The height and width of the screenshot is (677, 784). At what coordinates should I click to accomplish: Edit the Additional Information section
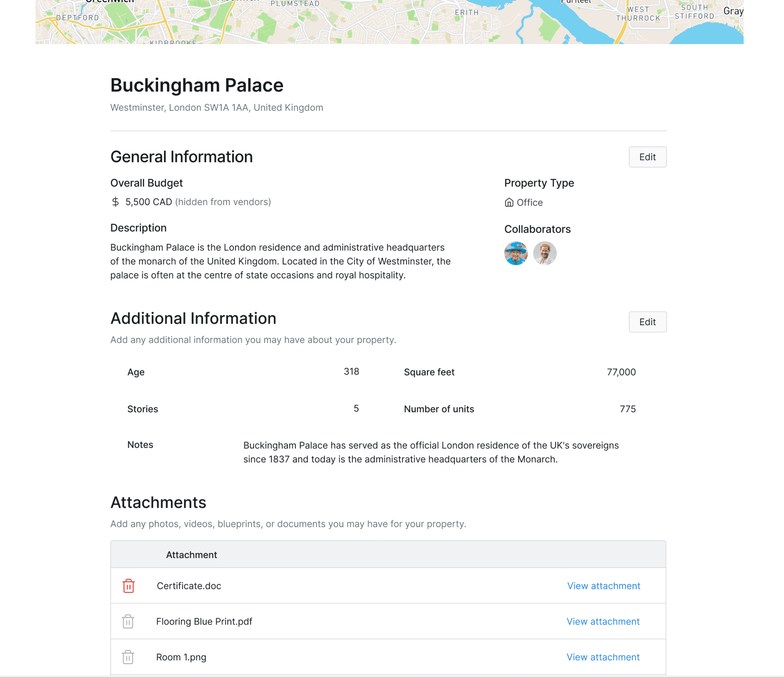[x=648, y=322]
